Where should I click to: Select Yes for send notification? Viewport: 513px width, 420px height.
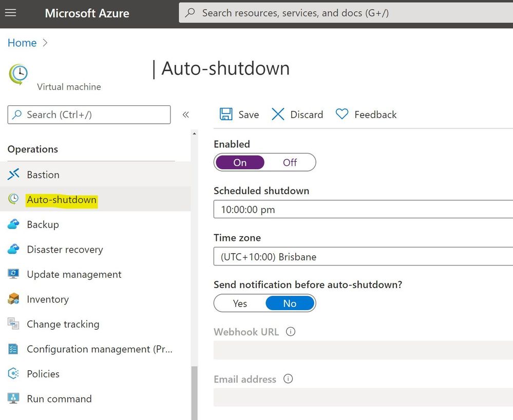[240, 303]
